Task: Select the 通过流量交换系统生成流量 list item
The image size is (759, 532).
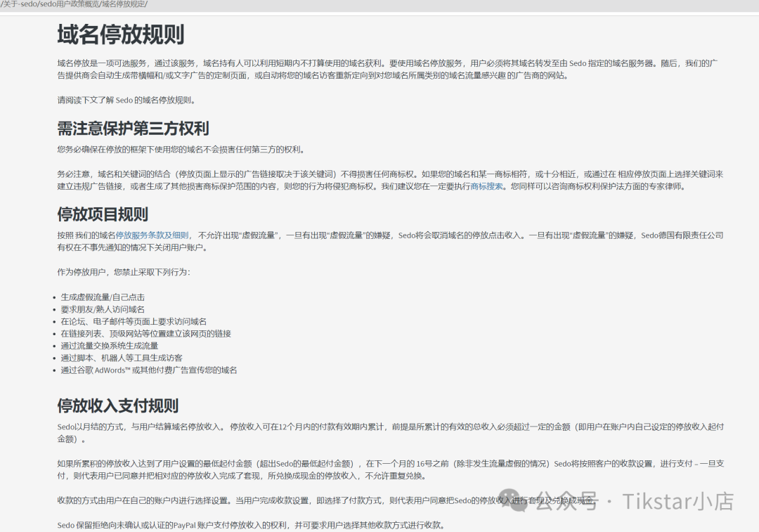Action: [110, 346]
